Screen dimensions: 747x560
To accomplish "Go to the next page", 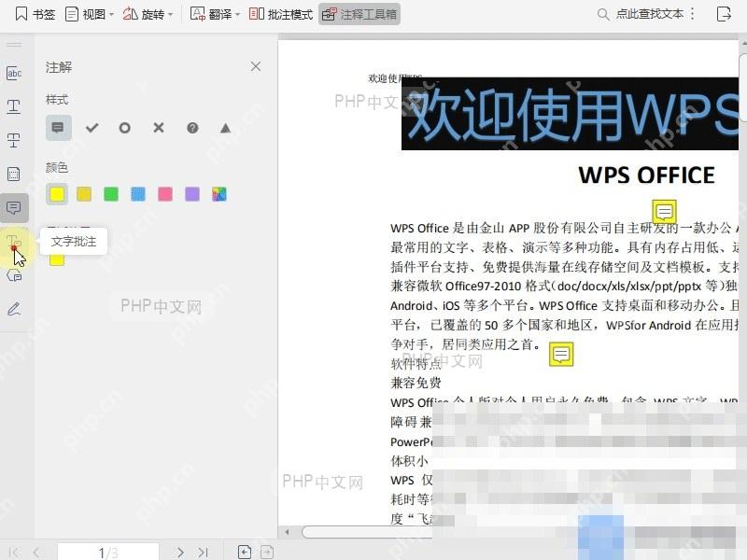I will [180, 553].
